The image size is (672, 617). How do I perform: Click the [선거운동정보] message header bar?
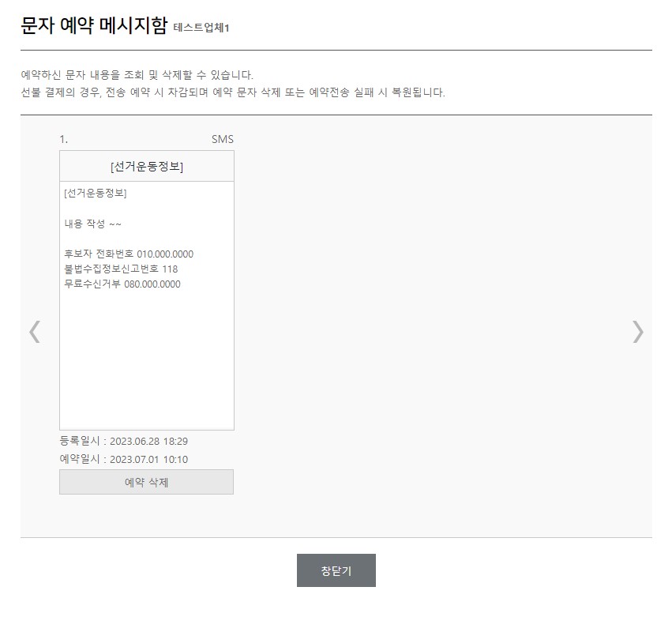click(x=146, y=165)
